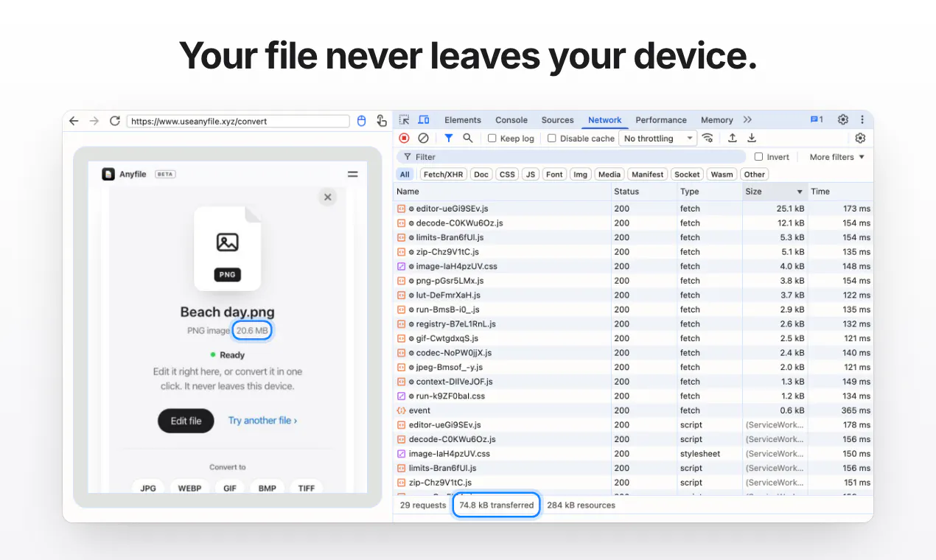Filter requests by Wasm
The width and height of the screenshot is (936, 560).
pos(722,175)
